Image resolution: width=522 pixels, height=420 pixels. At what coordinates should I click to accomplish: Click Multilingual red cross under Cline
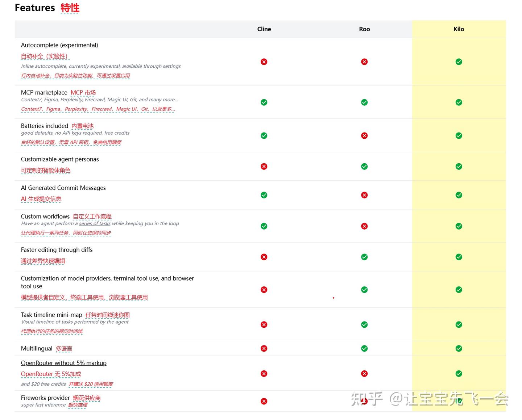point(264,349)
